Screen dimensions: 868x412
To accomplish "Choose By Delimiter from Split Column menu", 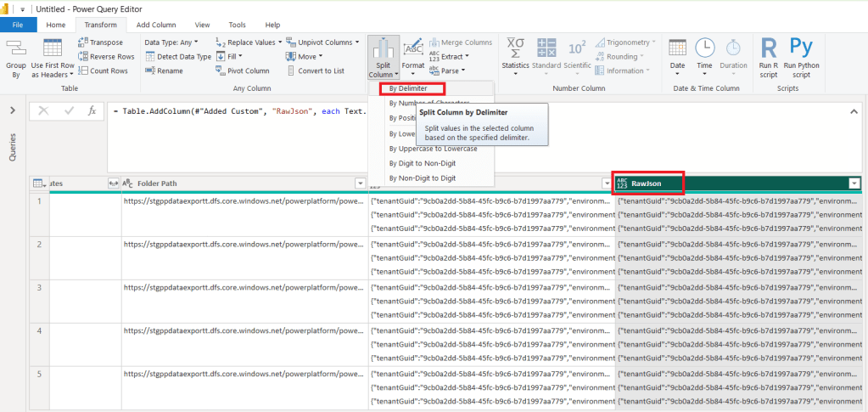I will point(408,88).
